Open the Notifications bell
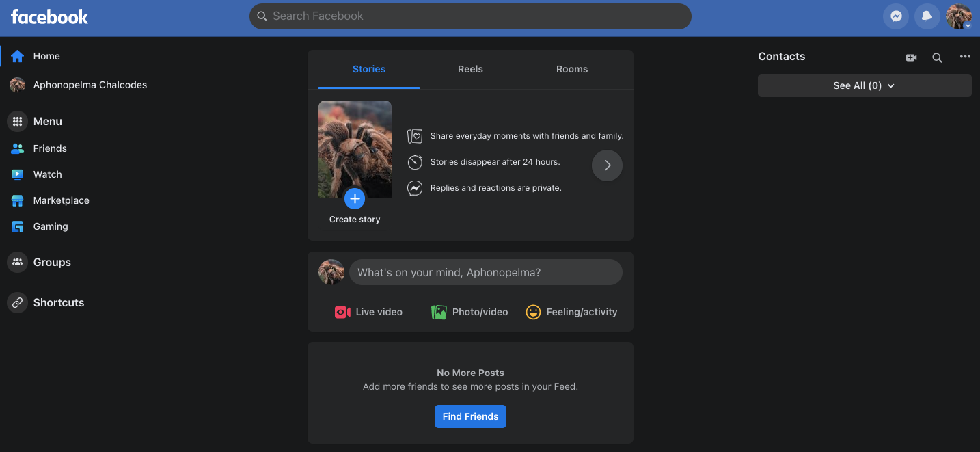The height and width of the screenshot is (452, 980). click(927, 16)
